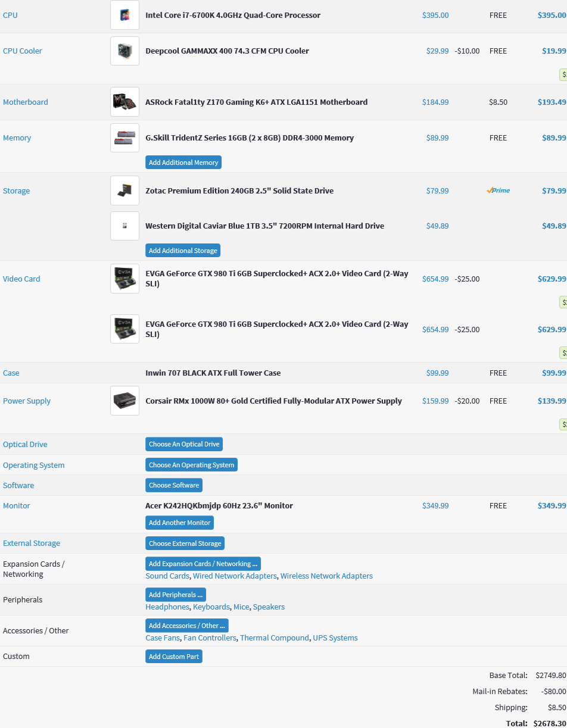The image size is (567, 728).
Task: Click the $29.99 CPU cooler base price
Action: 437,51
